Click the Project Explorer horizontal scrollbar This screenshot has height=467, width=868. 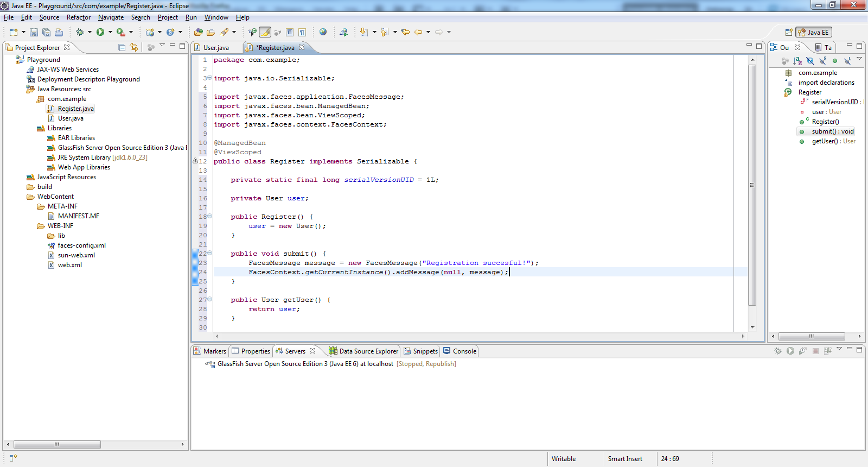pos(56,444)
